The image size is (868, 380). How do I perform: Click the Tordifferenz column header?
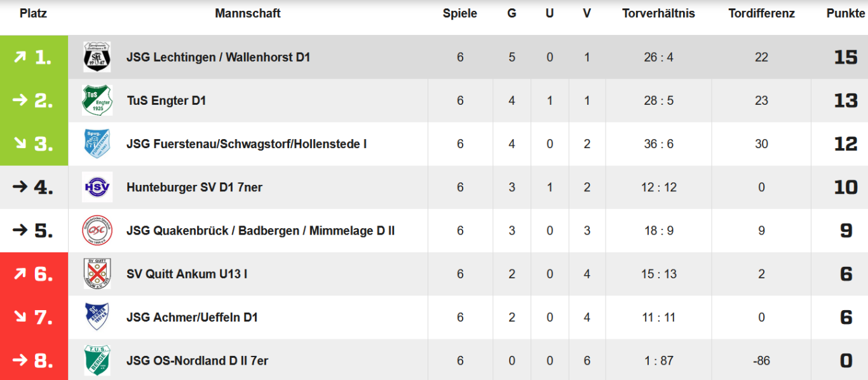[761, 13]
